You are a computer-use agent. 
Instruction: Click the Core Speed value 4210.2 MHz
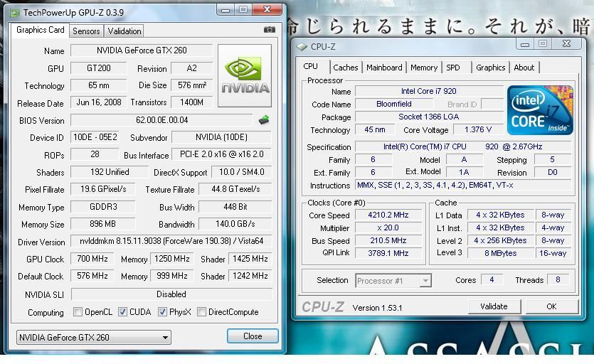388,215
